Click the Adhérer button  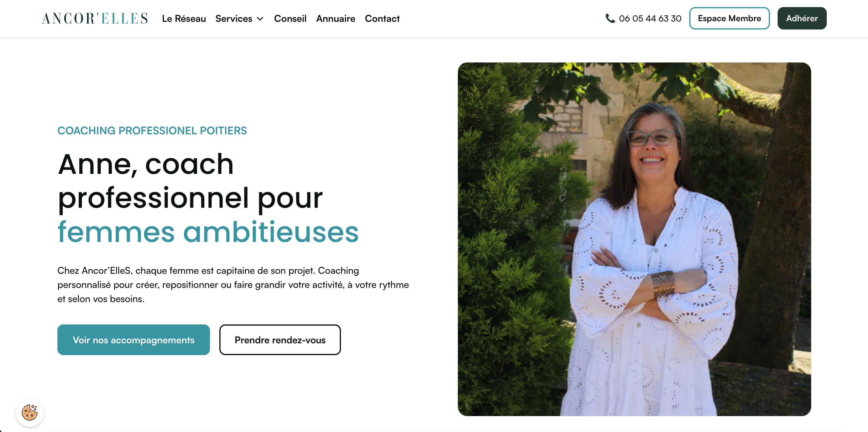tap(802, 18)
